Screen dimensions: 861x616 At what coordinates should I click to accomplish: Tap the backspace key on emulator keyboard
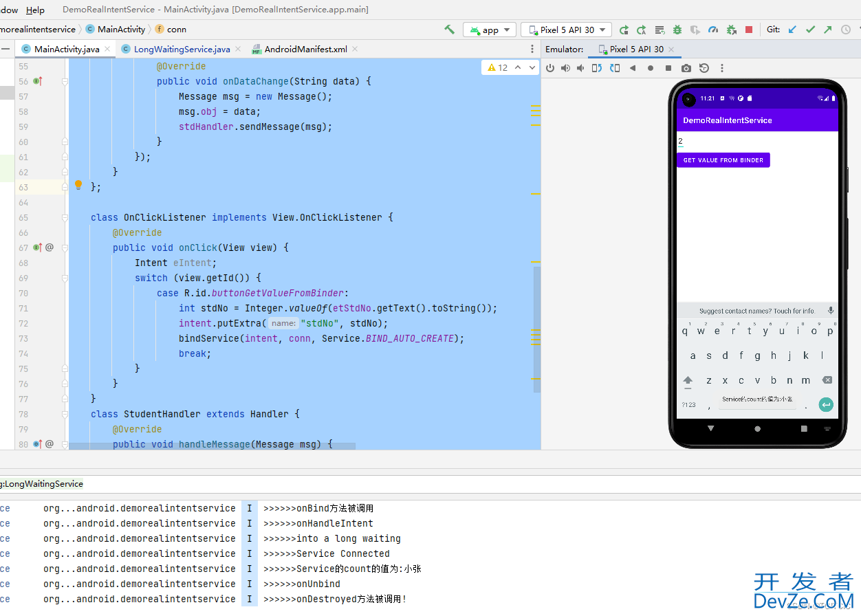pyautogui.click(x=827, y=380)
